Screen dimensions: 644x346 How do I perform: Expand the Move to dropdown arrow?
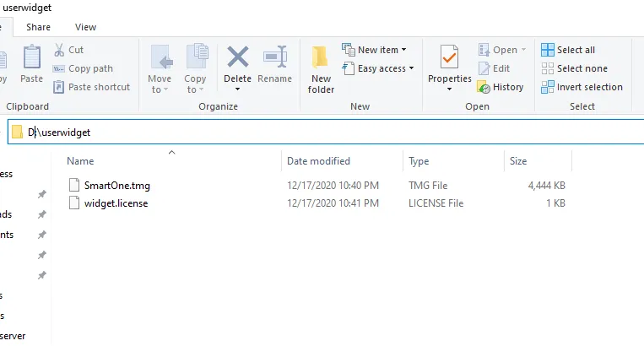166,89
